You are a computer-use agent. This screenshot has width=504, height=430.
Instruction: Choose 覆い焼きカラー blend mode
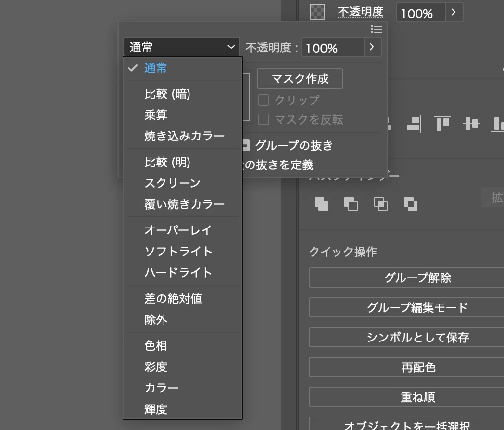(183, 204)
